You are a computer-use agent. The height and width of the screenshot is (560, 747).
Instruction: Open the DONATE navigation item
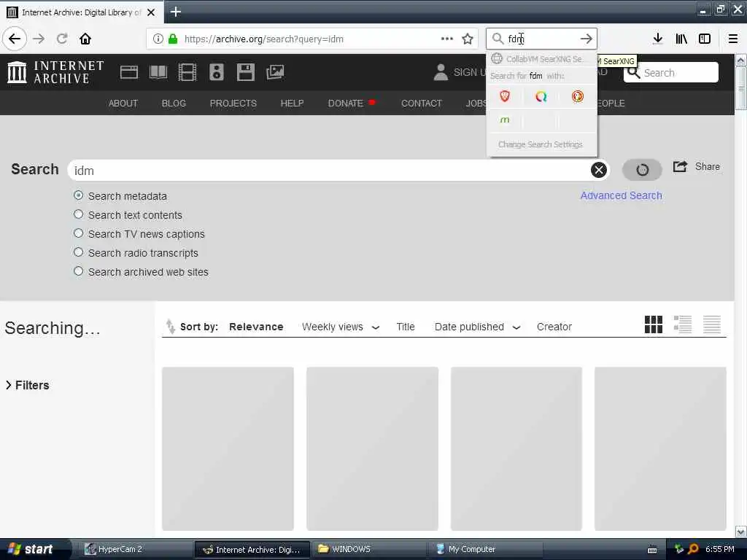pyautogui.click(x=345, y=104)
